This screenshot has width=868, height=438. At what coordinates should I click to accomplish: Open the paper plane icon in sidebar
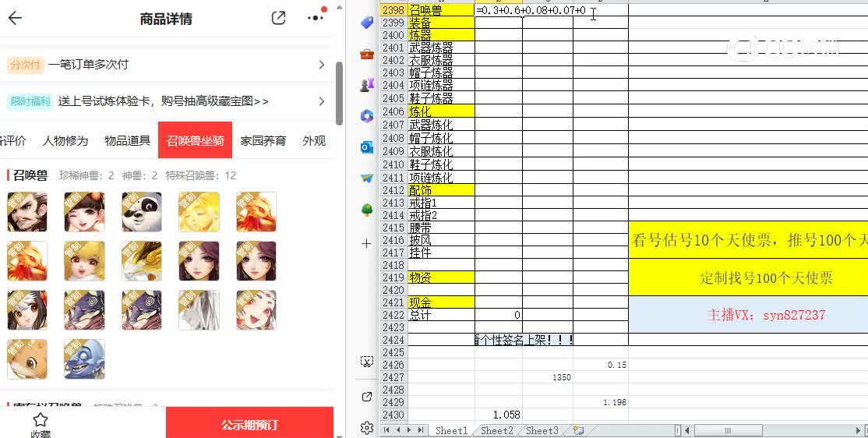(366, 178)
